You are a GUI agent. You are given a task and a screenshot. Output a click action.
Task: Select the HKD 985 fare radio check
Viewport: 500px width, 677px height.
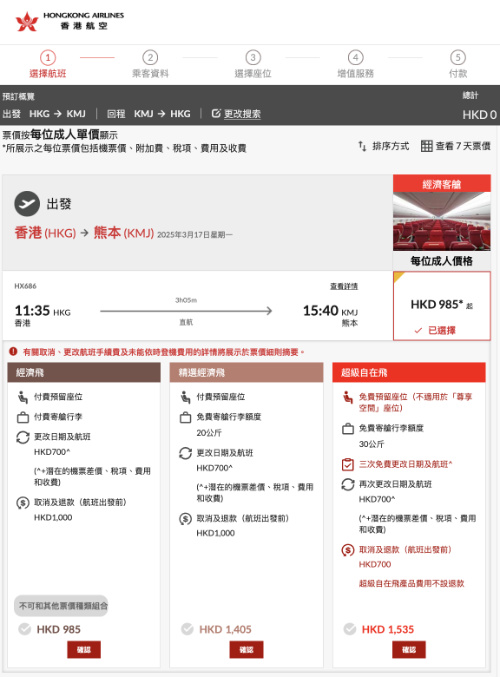tap(25, 629)
